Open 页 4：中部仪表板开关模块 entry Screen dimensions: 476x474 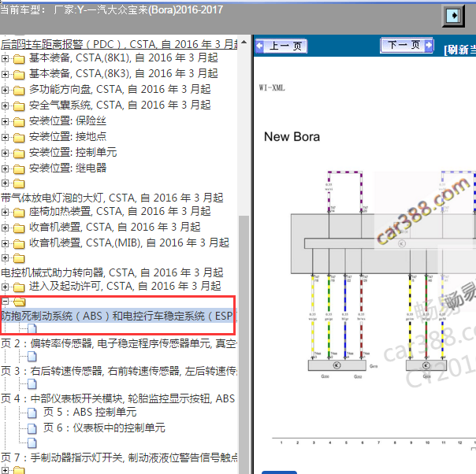pos(118,398)
